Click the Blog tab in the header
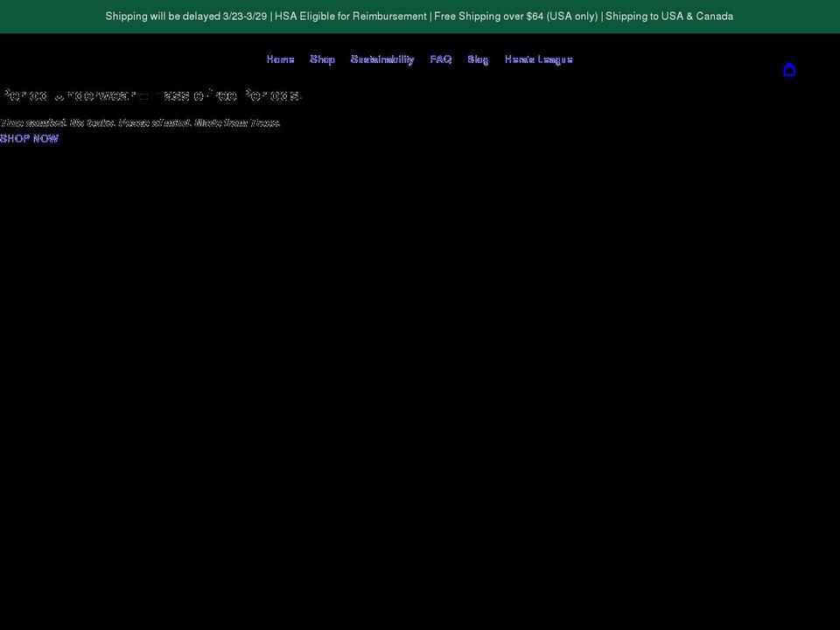The image size is (840, 630). coord(477,59)
